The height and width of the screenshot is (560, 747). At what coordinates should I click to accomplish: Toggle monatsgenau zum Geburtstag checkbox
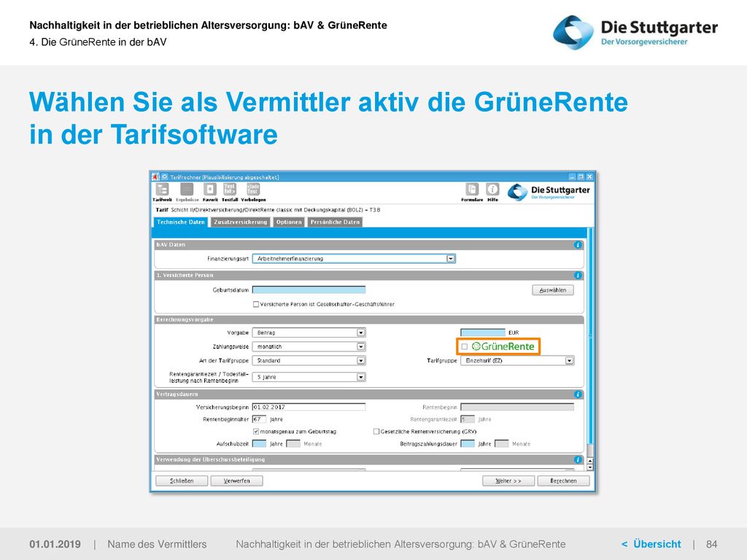pyautogui.click(x=256, y=432)
